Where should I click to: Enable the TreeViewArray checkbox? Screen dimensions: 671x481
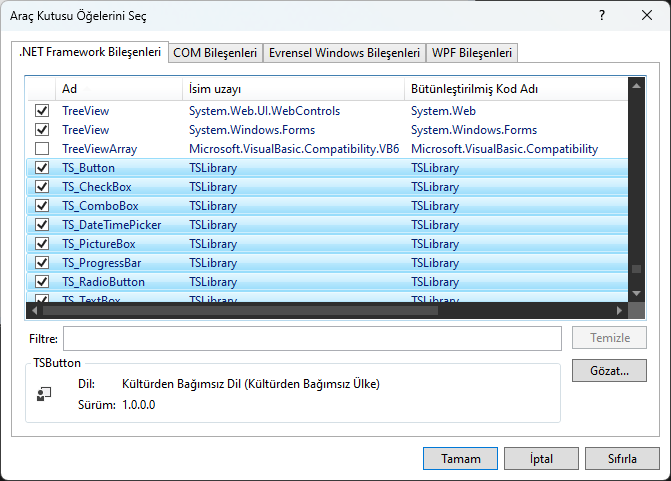(x=42, y=149)
